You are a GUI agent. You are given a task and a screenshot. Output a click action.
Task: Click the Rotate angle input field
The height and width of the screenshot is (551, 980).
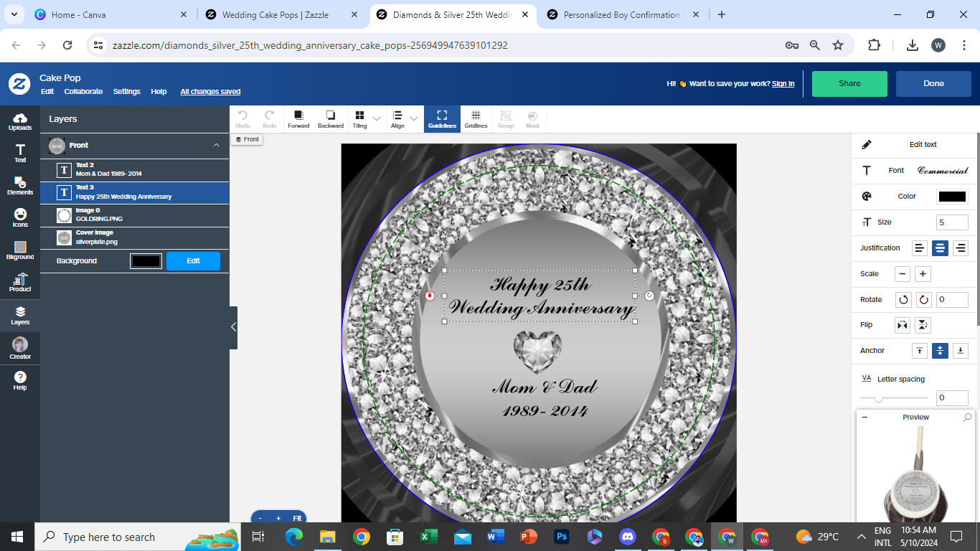pyautogui.click(x=952, y=299)
